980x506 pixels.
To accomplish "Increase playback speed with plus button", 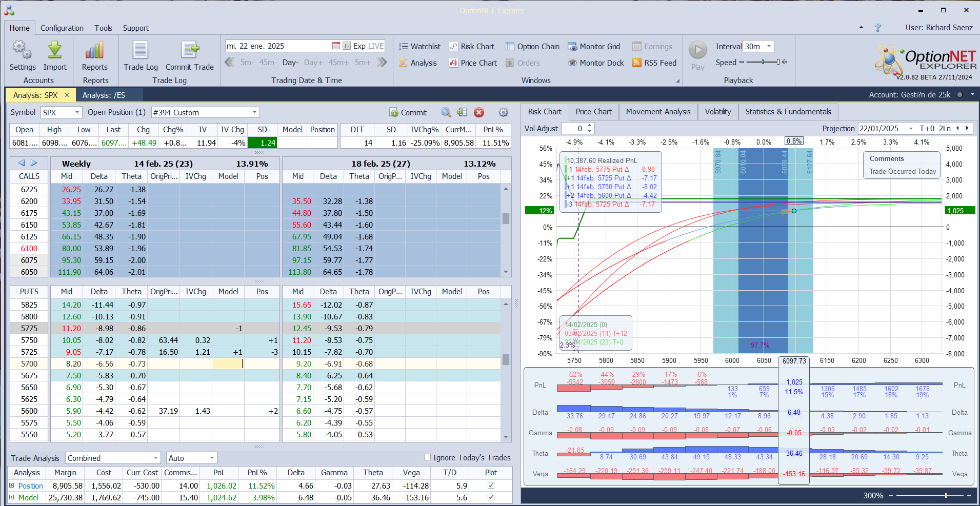I will coord(784,62).
